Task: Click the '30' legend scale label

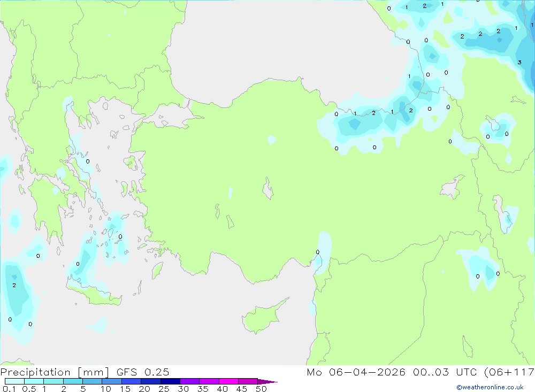Action: (x=183, y=389)
